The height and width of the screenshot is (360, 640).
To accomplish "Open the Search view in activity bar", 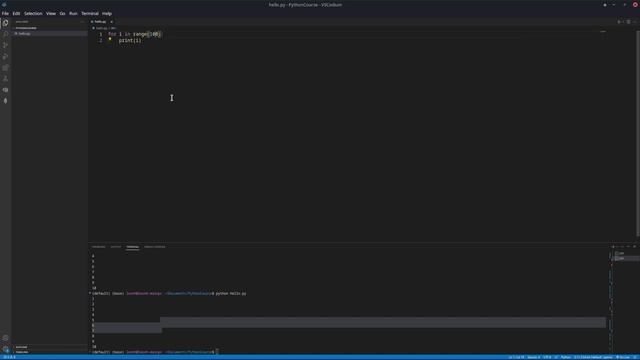I will click(x=5, y=34).
